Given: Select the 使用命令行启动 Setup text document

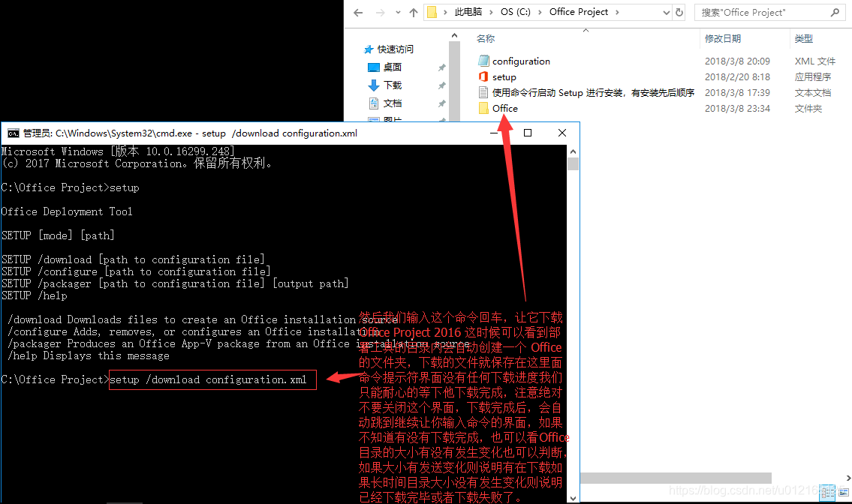Looking at the screenshot, I should [x=593, y=93].
